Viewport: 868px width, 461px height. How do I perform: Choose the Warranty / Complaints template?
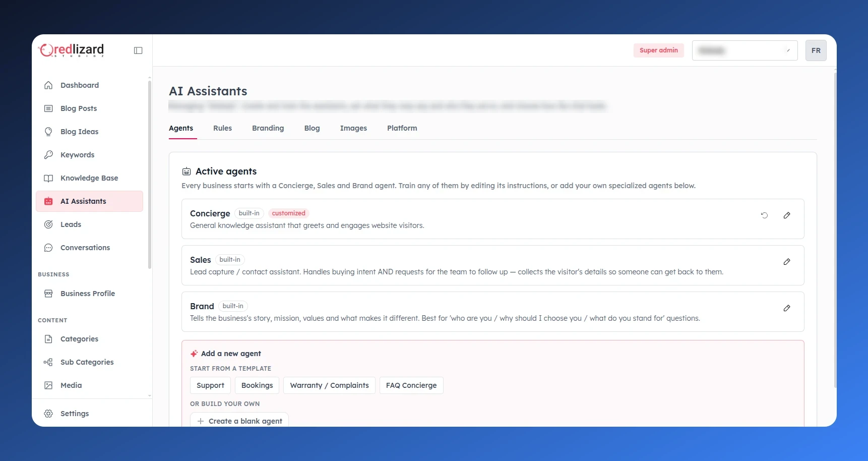point(329,385)
